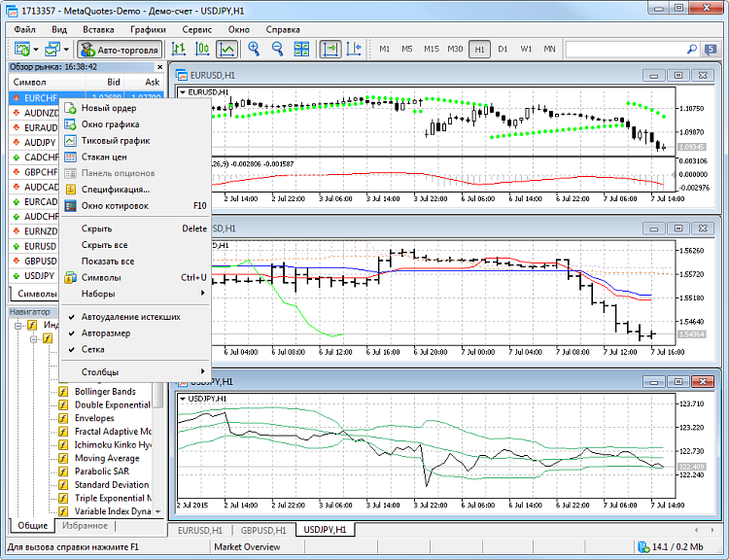
Task: Choose Новый ордер from context menu
Action: 108,108
